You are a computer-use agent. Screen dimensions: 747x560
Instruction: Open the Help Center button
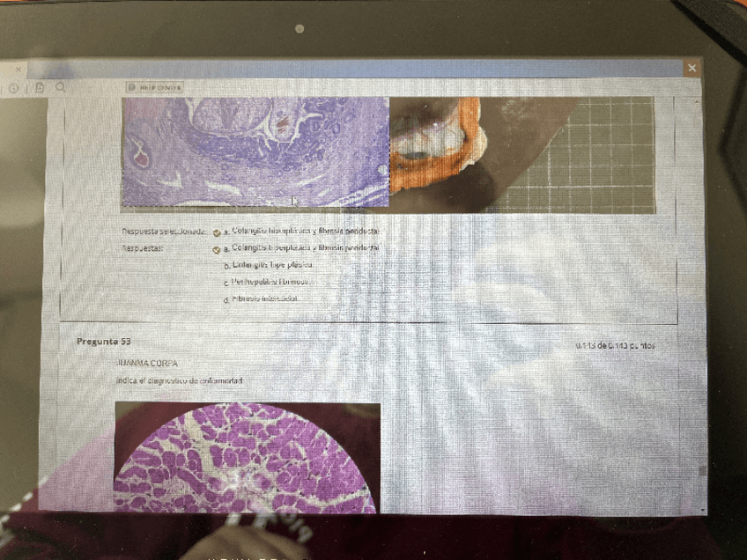[x=155, y=88]
